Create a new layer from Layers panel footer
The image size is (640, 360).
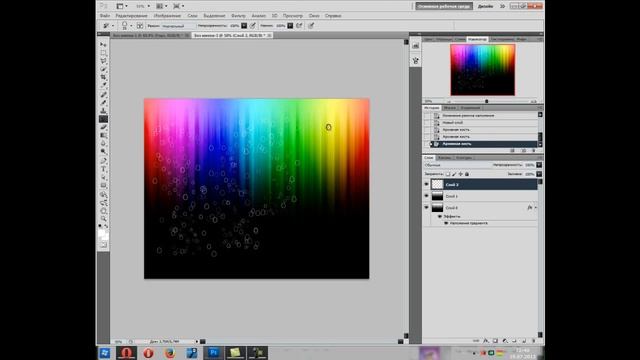tap(524, 340)
